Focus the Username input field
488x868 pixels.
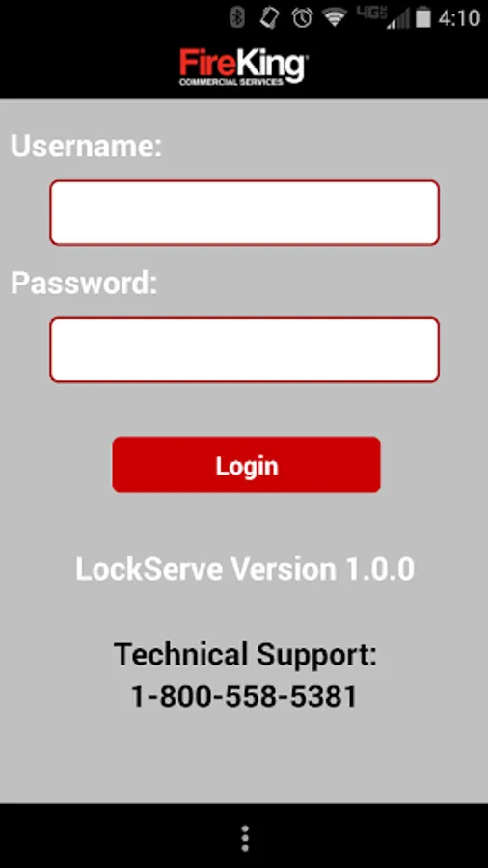pyautogui.click(x=245, y=212)
